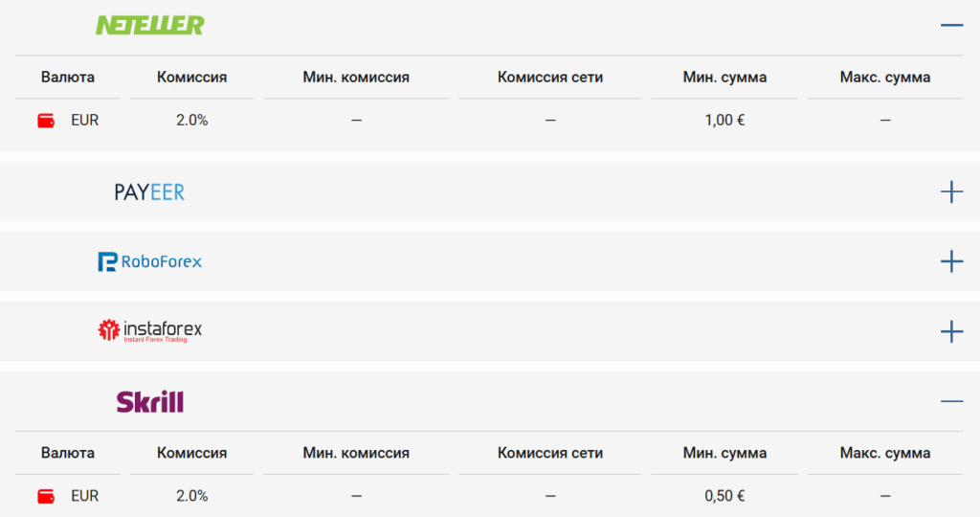Click the RoboForex logo
The height and width of the screenshot is (517, 980).
tap(150, 261)
